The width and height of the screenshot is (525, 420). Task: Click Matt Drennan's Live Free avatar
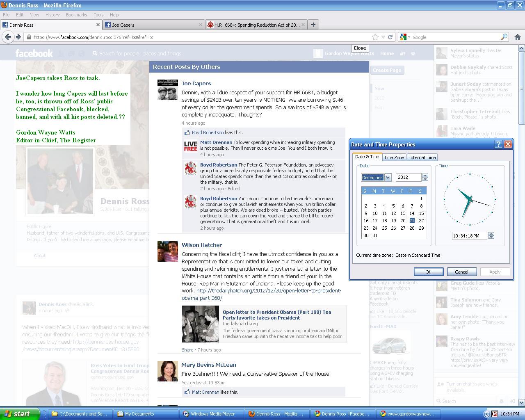[190, 146]
